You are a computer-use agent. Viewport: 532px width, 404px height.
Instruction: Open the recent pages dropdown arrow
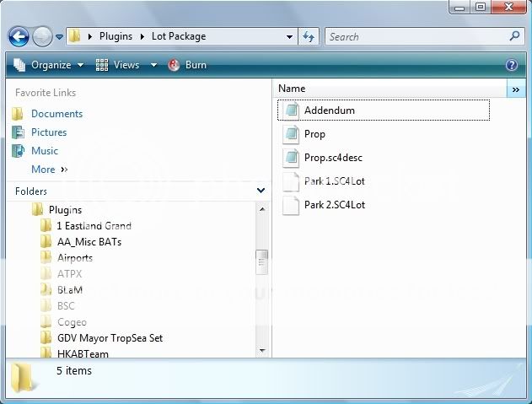coord(59,36)
